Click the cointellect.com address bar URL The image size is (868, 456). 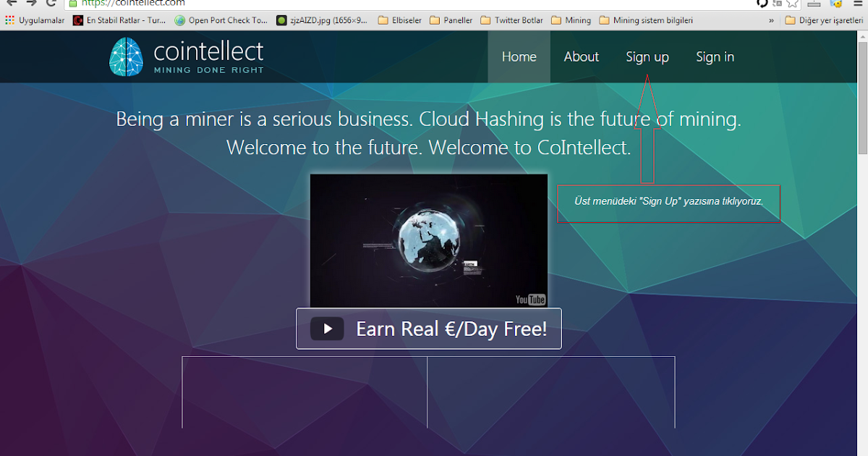[132, 3]
